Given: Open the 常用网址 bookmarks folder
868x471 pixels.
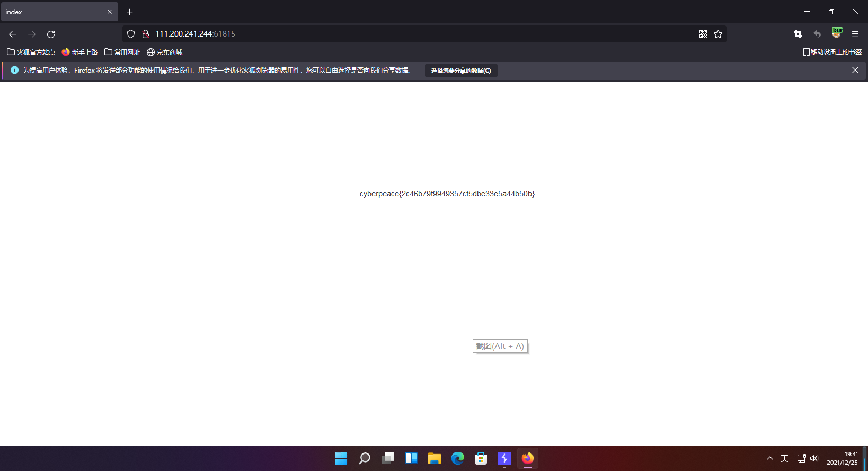Looking at the screenshot, I should click(122, 52).
